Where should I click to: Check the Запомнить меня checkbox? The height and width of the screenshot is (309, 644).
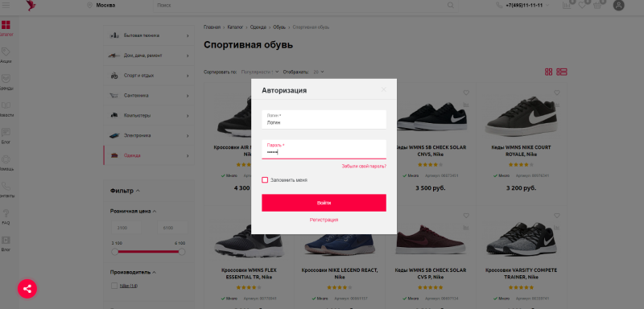(x=265, y=180)
